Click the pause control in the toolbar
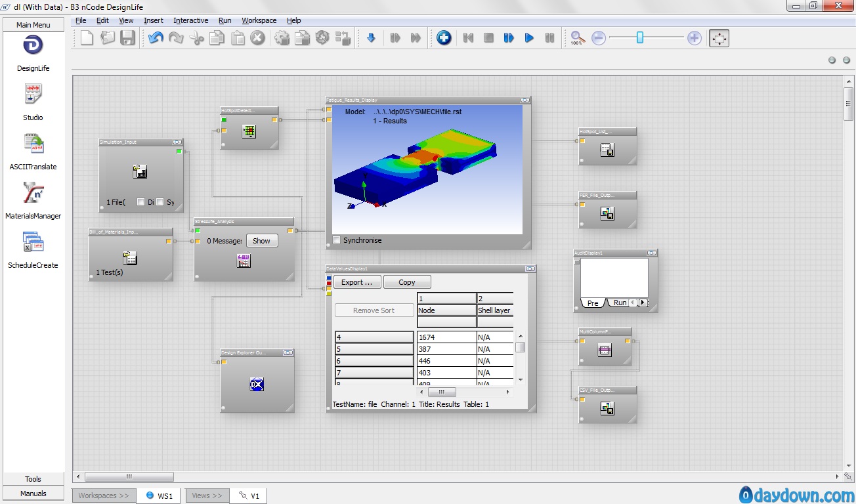856x504 pixels. (550, 38)
